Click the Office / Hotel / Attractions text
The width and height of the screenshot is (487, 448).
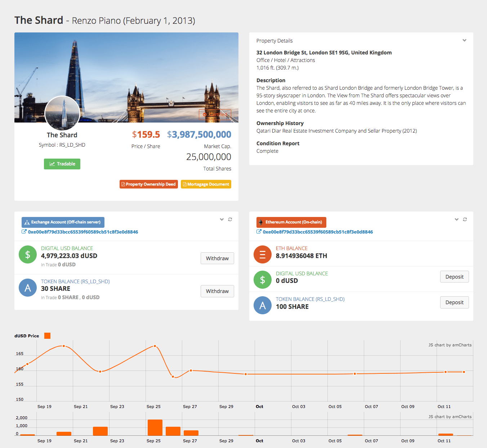tap(286, 60)
